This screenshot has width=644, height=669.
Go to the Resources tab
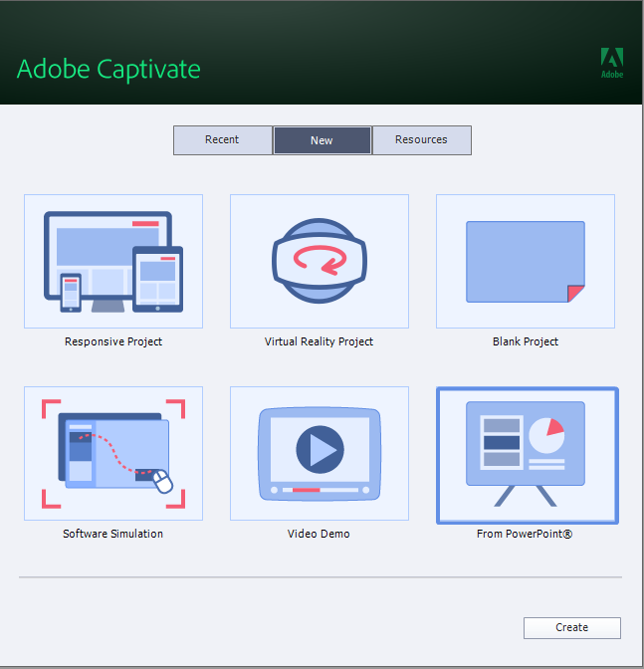pyautogui.click(x=421, y=139)
